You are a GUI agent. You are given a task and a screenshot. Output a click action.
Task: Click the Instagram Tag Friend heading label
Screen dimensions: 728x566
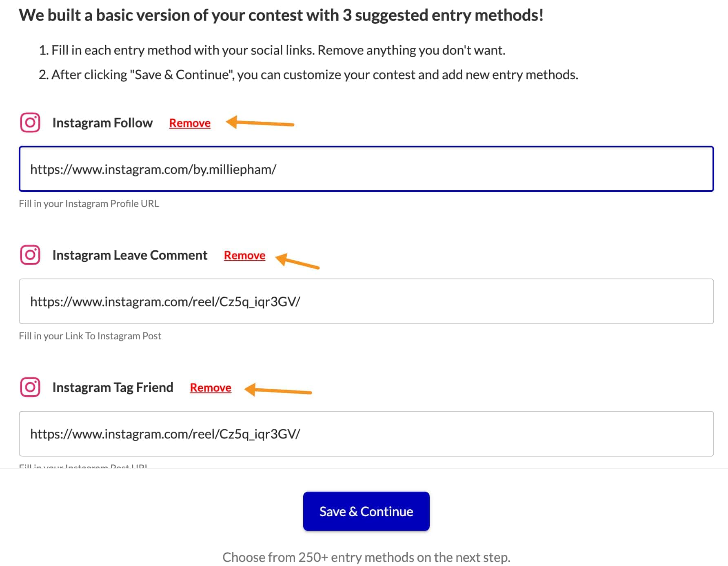click(x=113, y=387)
